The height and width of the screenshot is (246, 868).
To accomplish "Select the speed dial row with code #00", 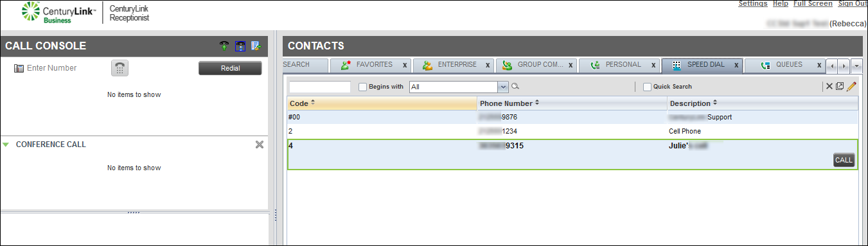I will tap(572, 118).
